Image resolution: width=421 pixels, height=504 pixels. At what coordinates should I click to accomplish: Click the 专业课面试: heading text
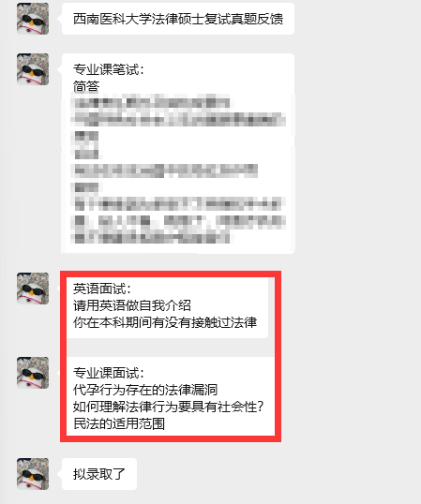[109, 373]
